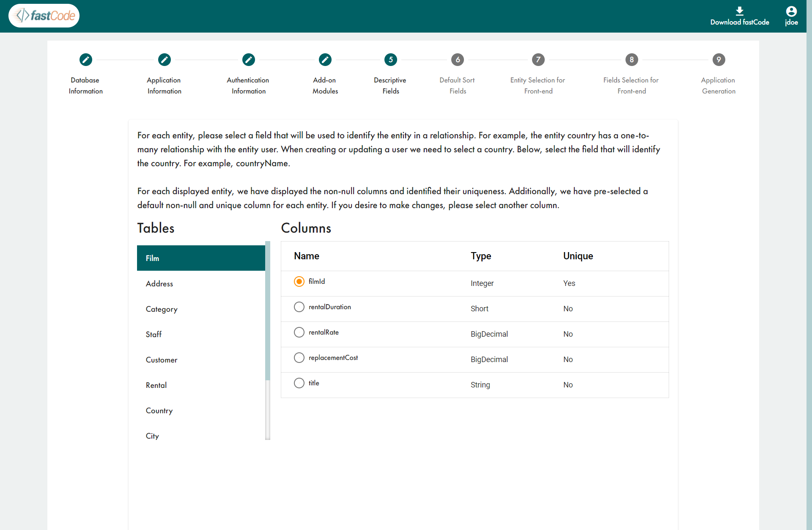Screen dimensions: 812x530
Task: Select the filmId radio button
Action: point(299,282)
